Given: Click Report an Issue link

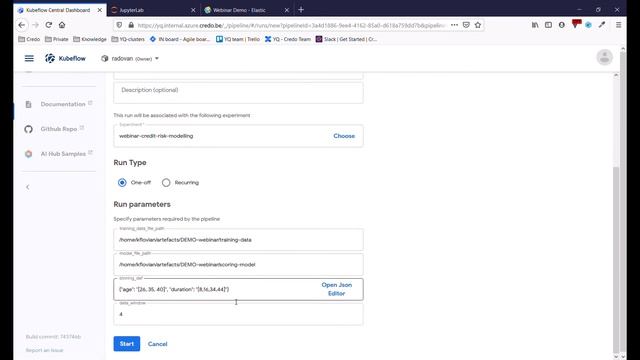Looking at the screenshot, I should tap(44, 350).
